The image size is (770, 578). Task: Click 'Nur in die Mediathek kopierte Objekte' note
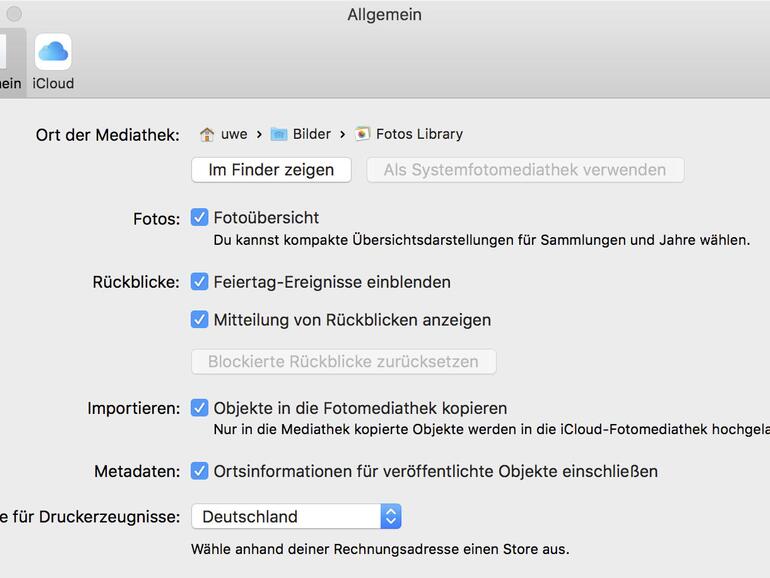click(x=492, y=430)
